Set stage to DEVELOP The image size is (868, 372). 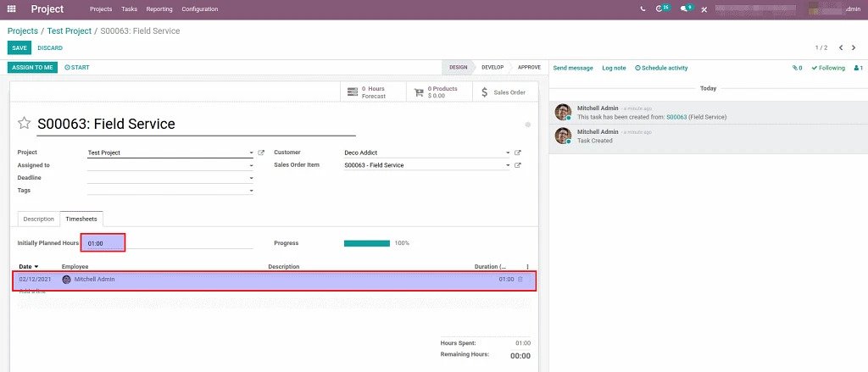pyautogui.click(x=492, y=68)
